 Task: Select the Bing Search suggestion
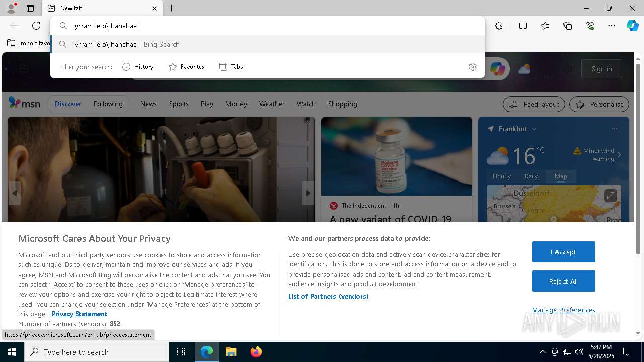268,44
